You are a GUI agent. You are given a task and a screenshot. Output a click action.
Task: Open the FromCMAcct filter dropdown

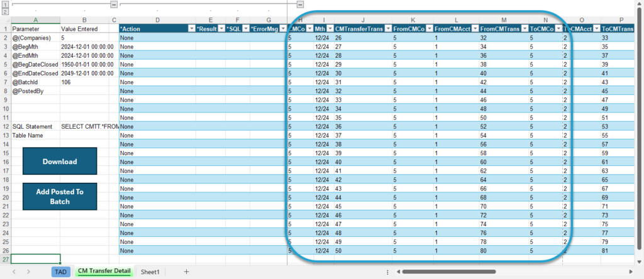point(475,29)
